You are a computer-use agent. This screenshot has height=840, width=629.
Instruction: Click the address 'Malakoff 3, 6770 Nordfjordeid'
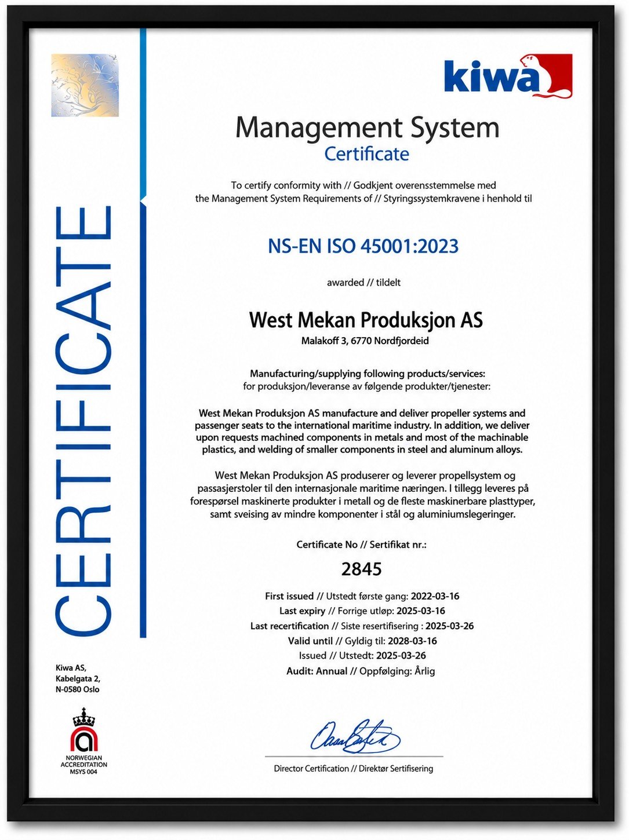click(x=365, y=341)
